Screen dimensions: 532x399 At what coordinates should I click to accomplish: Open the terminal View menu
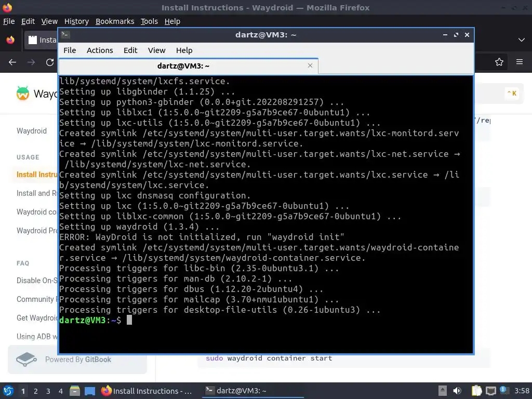click(x=156, y=50)
